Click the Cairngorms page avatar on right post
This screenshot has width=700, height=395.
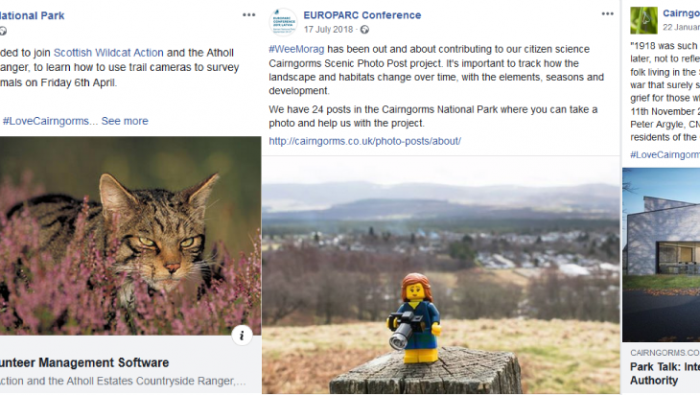pos(644,21)
